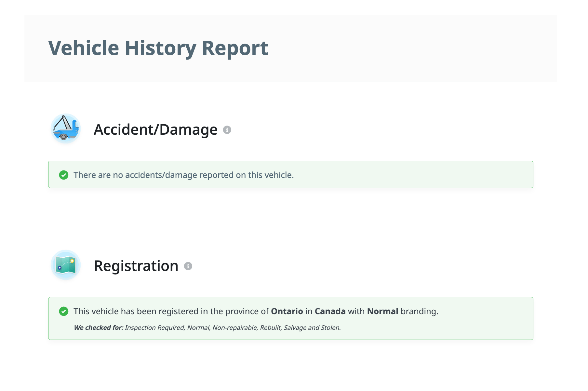Click the bold word Normal before "branding"

(x=382, y=311)
